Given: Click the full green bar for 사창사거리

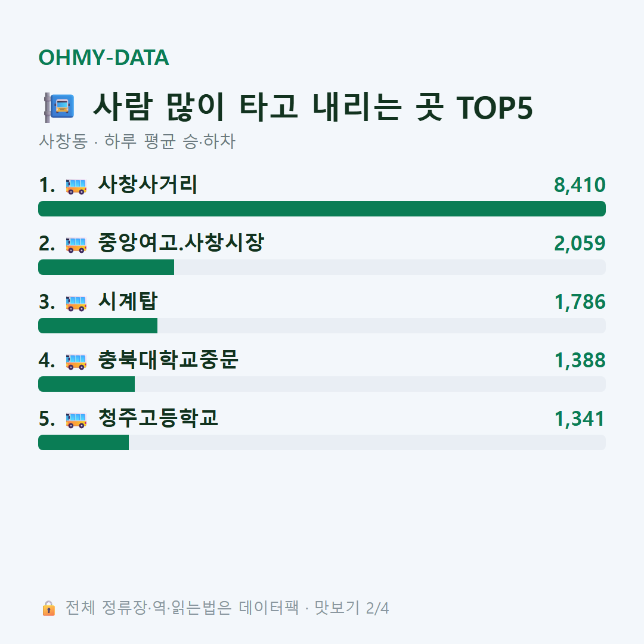Looking at the screenshot, I should pyautogui.click(x=322, y=209).
